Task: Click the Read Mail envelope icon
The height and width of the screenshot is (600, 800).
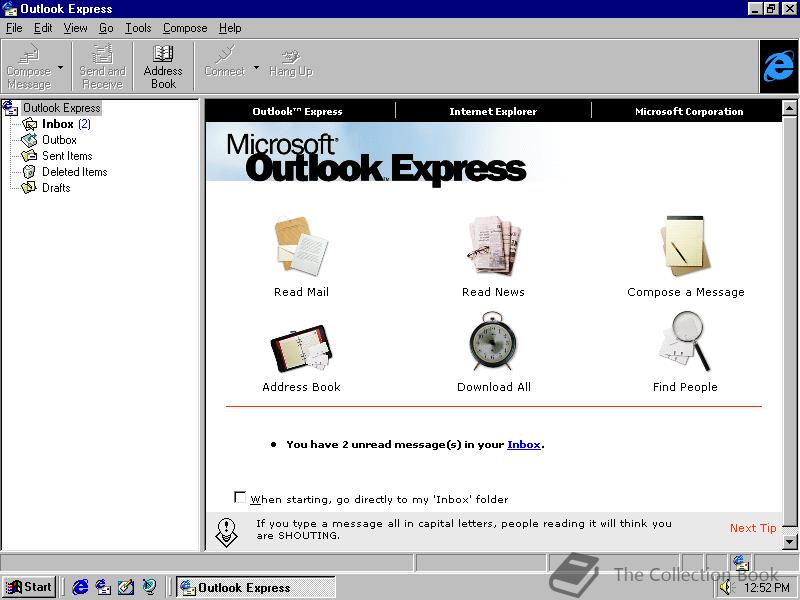Action: pyautogui.click(x=301, y=246)
